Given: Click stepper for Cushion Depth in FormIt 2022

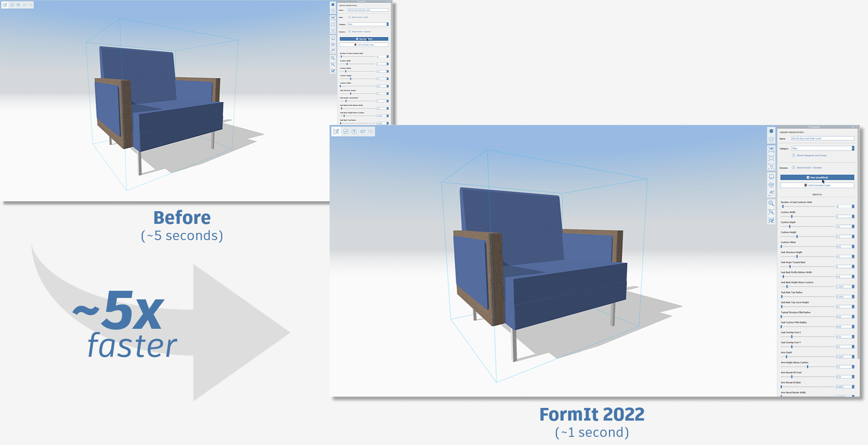Looking at the screenshot, I should click(853, 226).
